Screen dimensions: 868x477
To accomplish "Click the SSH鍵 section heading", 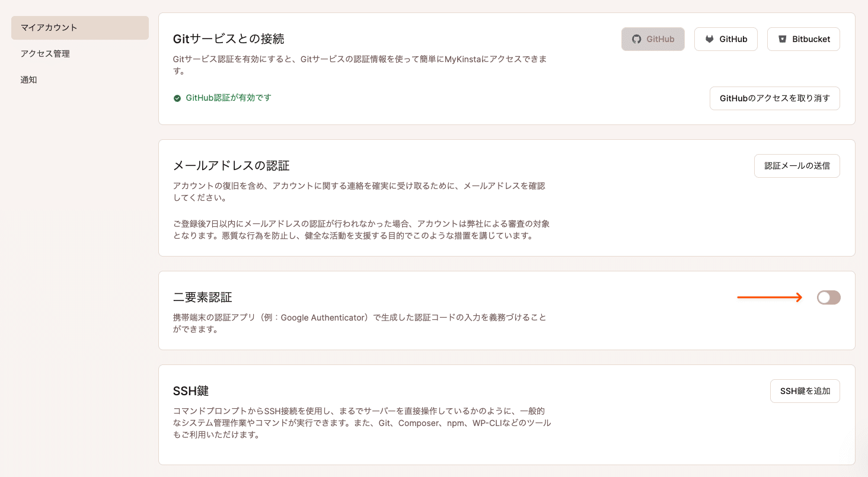I will pos(191,391).
